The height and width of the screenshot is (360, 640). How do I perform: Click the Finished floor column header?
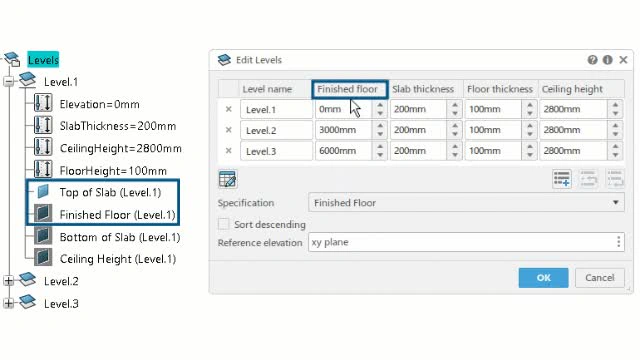(x=350, y=89)
